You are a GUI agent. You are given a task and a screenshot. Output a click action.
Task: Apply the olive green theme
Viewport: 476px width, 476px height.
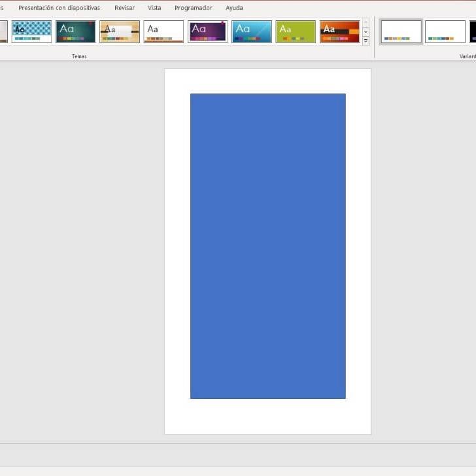[x=296, y=31]
